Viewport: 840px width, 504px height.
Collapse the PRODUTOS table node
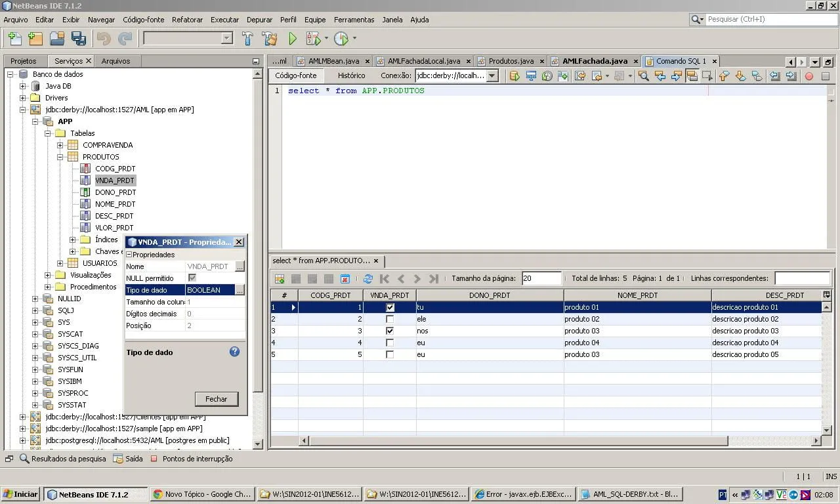tap(60, 157)
